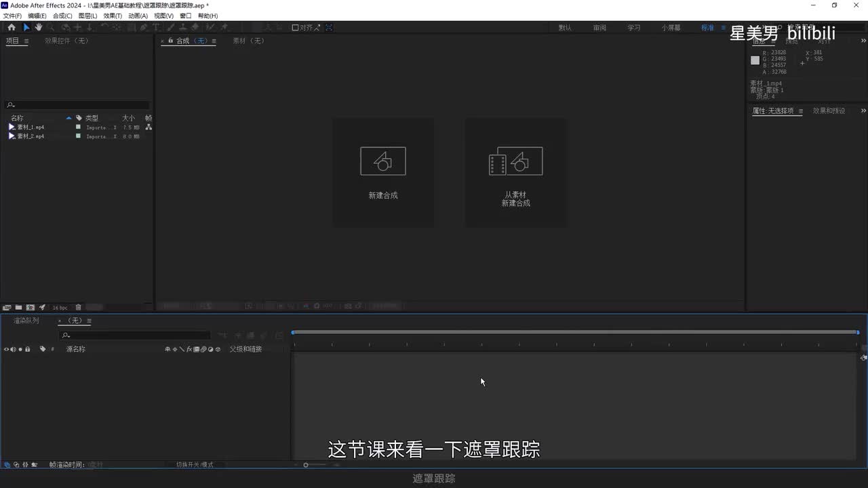Expand the 素材_2.mp4 item in Project
This screenshot has width=868, height=488.
click(12, 136)
